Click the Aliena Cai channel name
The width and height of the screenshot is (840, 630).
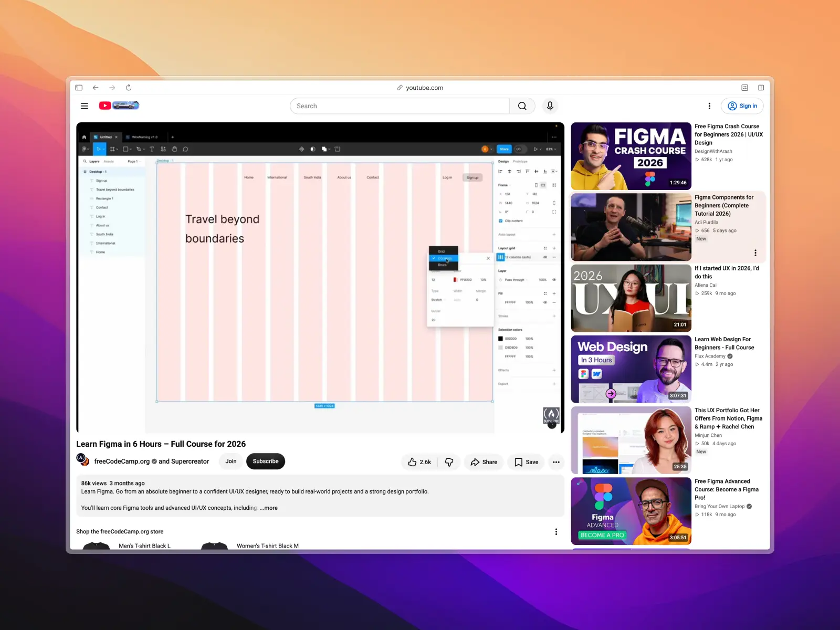point(706,285)
